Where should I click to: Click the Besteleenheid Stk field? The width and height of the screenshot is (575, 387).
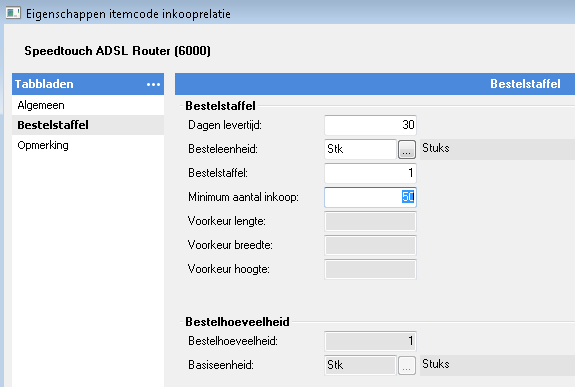(360, 149)
